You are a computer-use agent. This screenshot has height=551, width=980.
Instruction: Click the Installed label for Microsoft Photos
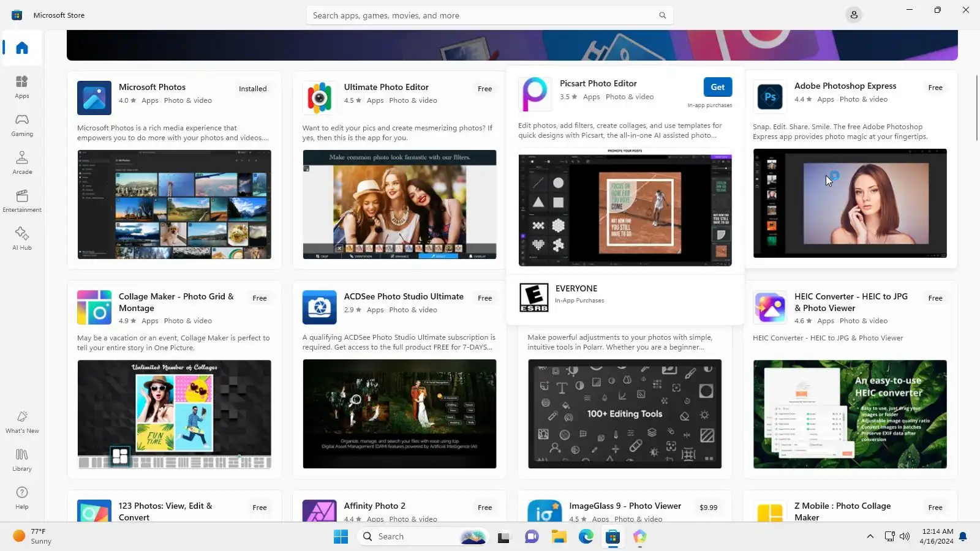[x=253, y=89]
